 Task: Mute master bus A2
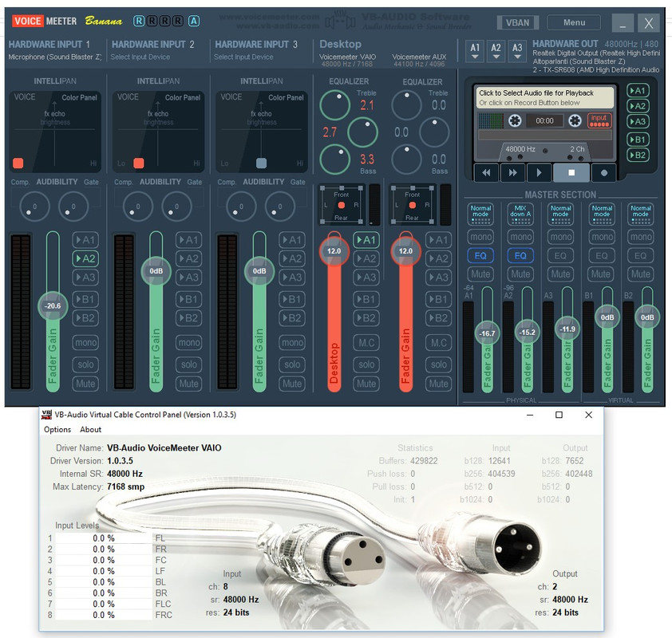click(x=520, y=274)
